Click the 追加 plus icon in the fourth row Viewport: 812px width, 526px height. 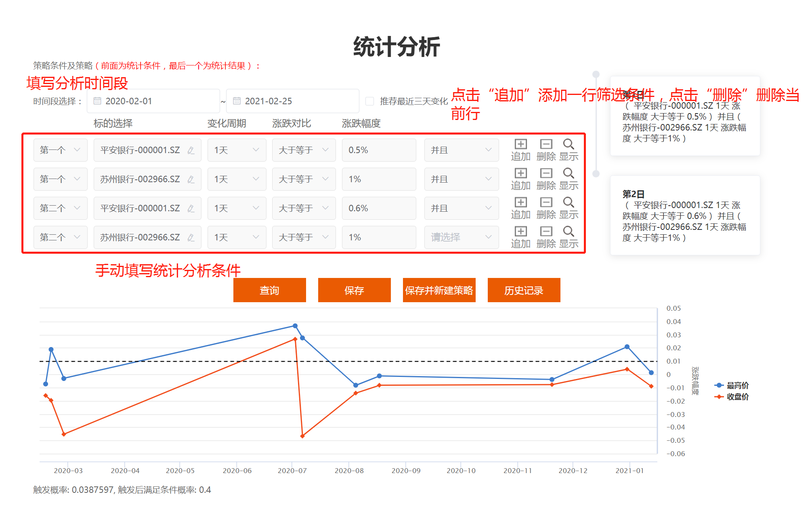(x=520, y=231)
